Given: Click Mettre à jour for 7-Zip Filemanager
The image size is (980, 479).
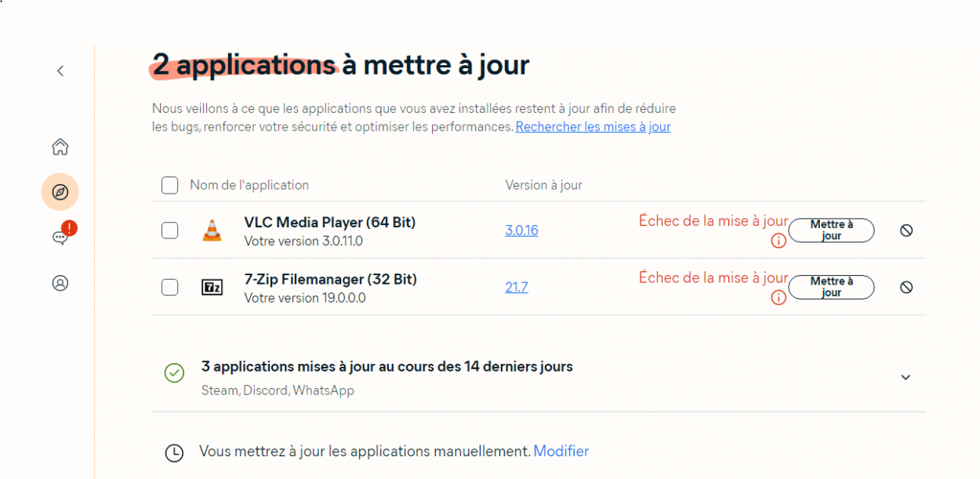Looking at the screenshot, I should click(x=831, y=287).
